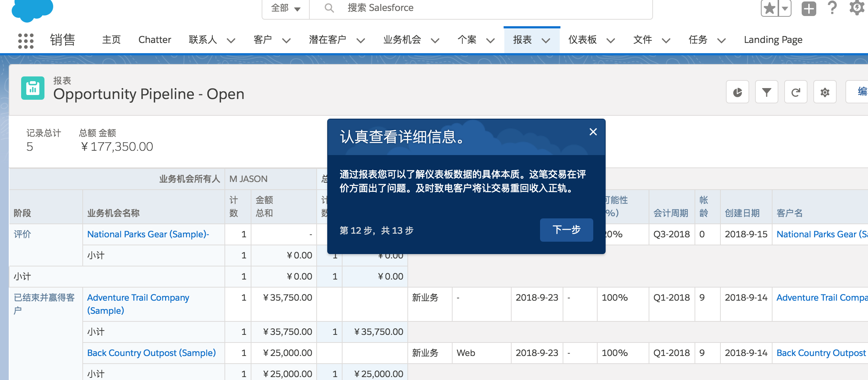Expand the 客户 tab chevron
Image resolution: width=868 pixels, height=380 pixels.
click(x=286, y=40)
